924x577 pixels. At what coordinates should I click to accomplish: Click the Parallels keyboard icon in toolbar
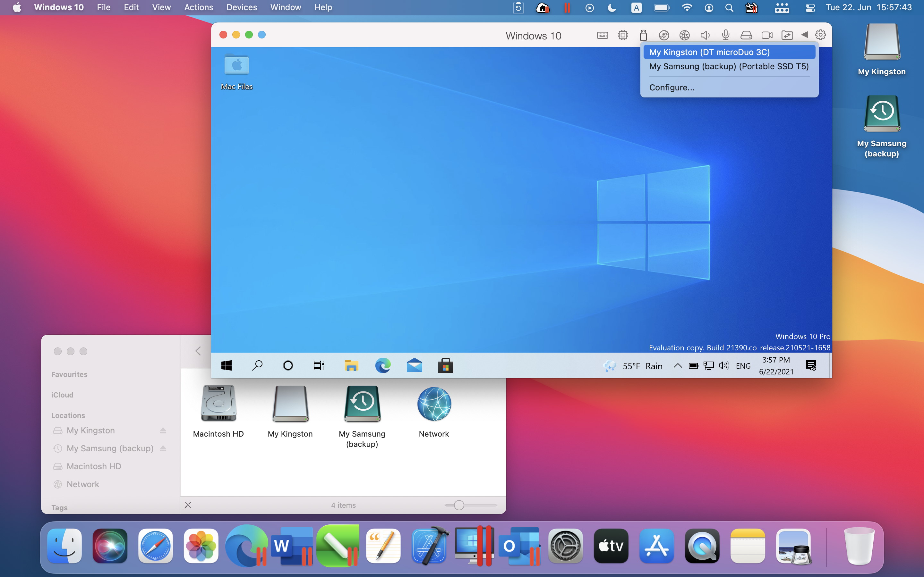click(x=602, y=35)
